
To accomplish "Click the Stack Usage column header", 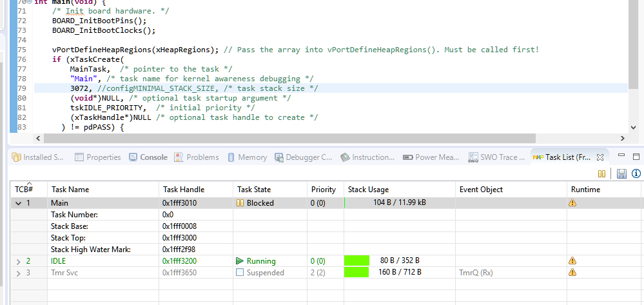I will point(368,190).
